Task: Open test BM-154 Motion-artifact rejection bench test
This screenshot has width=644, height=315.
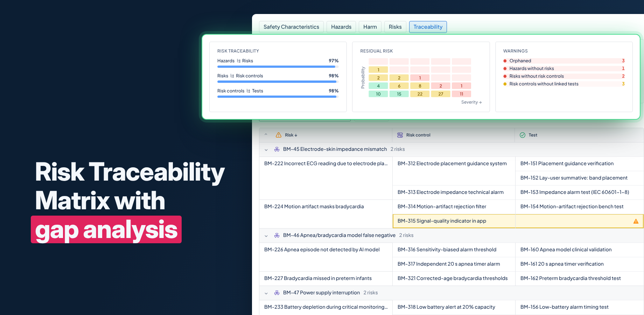Action: point(572,206)
